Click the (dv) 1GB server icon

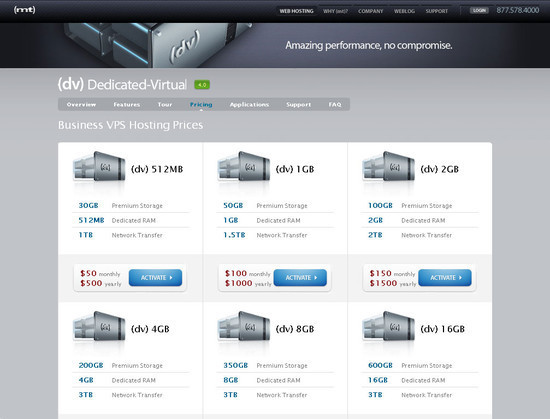(x=244, y=166)
